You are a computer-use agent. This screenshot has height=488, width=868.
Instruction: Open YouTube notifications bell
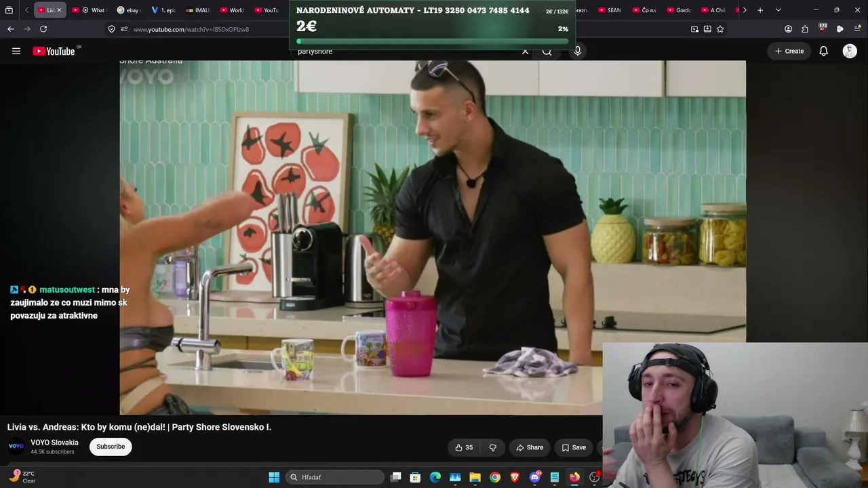pos(823,51)
